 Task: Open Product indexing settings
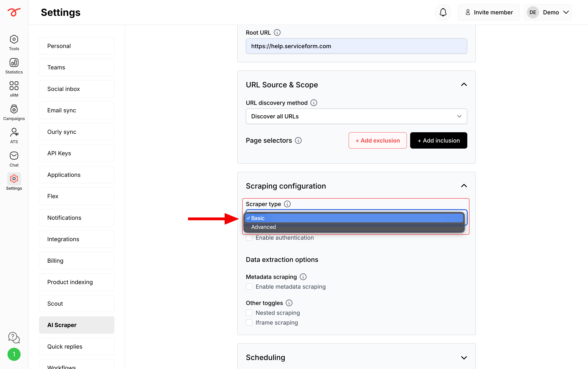coord(77,282)
